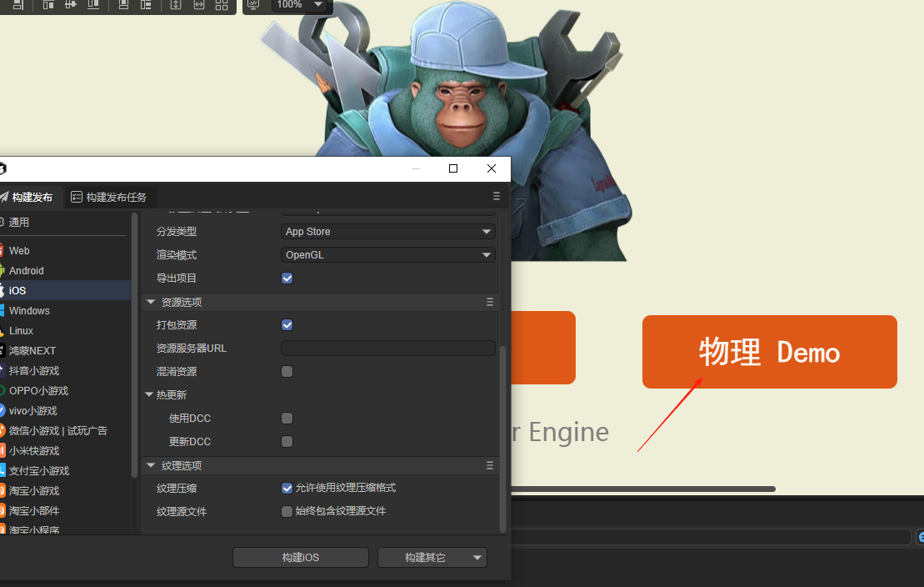This screenshot has height=587, width=924.
Task: Open the 纹理选项 section menu icon
Action: pyautogui.click(x=490, y=465)
